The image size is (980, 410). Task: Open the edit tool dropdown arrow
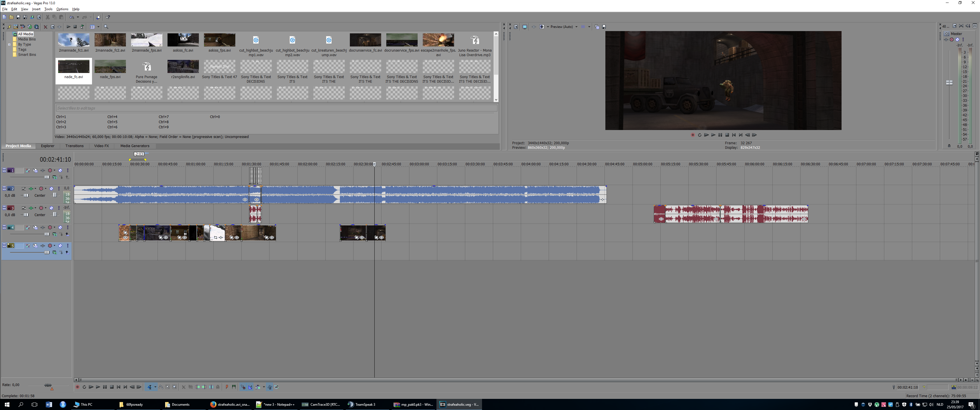tap(156, 387)
